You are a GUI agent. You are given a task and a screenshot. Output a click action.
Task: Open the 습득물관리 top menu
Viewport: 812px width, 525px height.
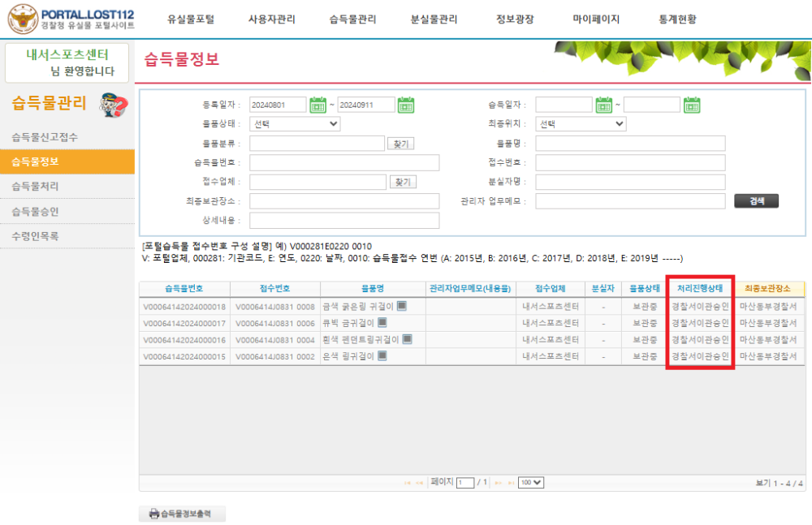click(352, 19)
